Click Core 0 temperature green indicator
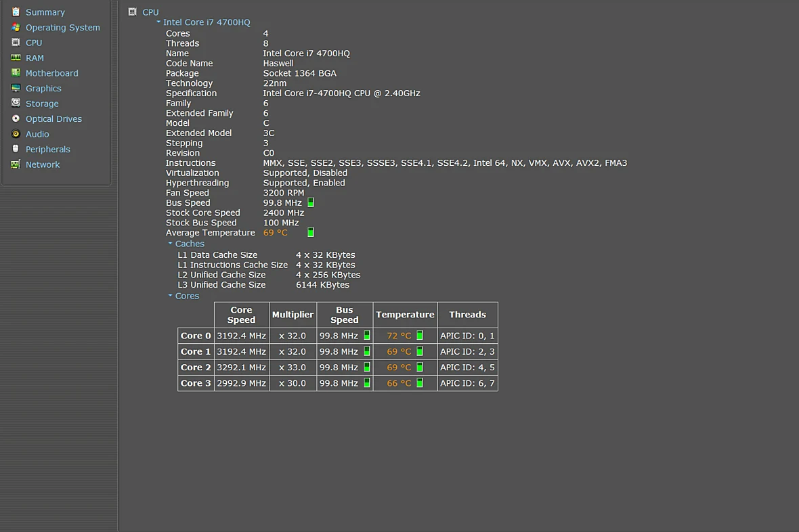 point(420,335)
